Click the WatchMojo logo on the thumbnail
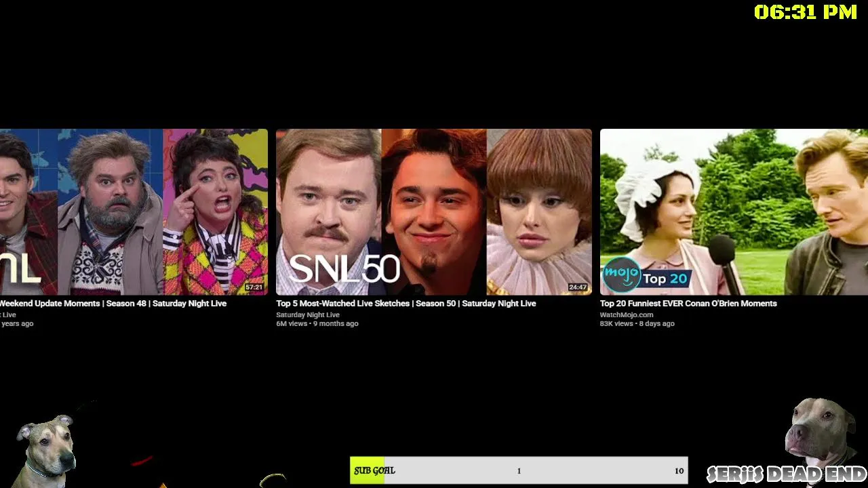Viewport: 868px width, 488px height. pyautogui.click(x=621, y=274)
